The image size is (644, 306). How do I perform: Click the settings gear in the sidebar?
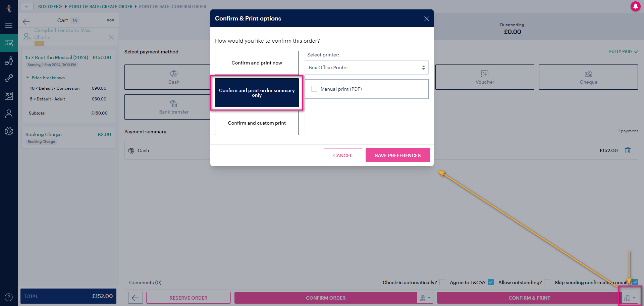(9, 131)
